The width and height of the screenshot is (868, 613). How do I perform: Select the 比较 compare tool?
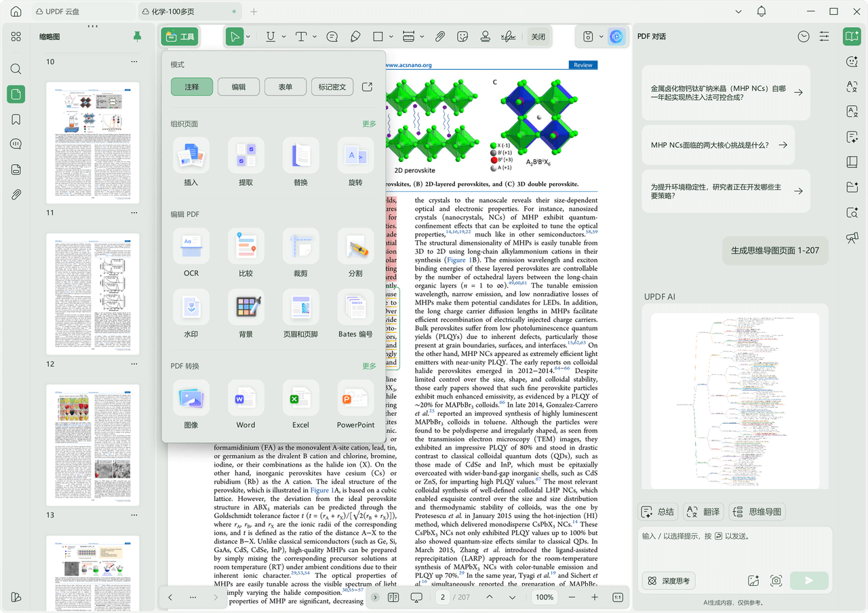[245, 248]
